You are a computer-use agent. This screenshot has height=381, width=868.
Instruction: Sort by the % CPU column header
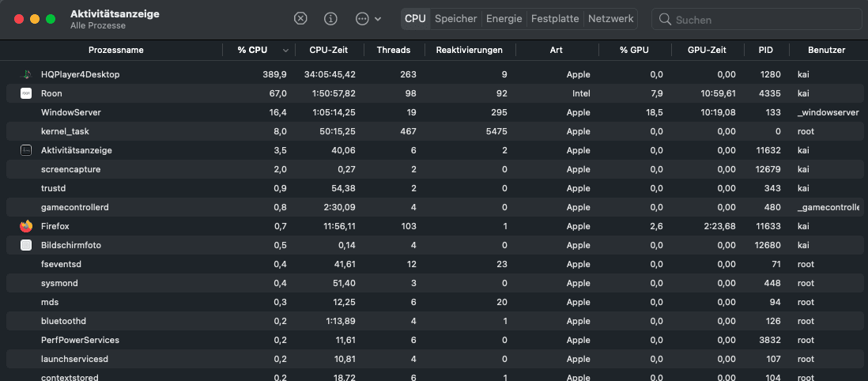click(x=252, y=50)
